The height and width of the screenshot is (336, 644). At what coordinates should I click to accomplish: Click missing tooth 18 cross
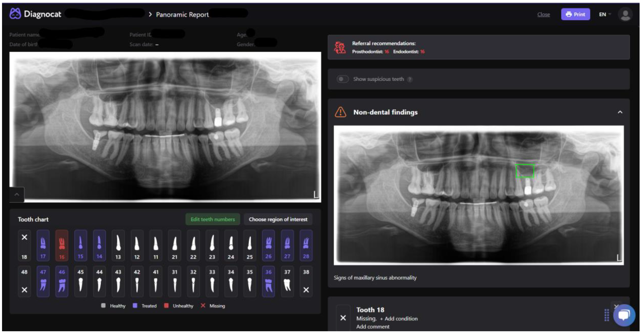click(x=24, y=237)
